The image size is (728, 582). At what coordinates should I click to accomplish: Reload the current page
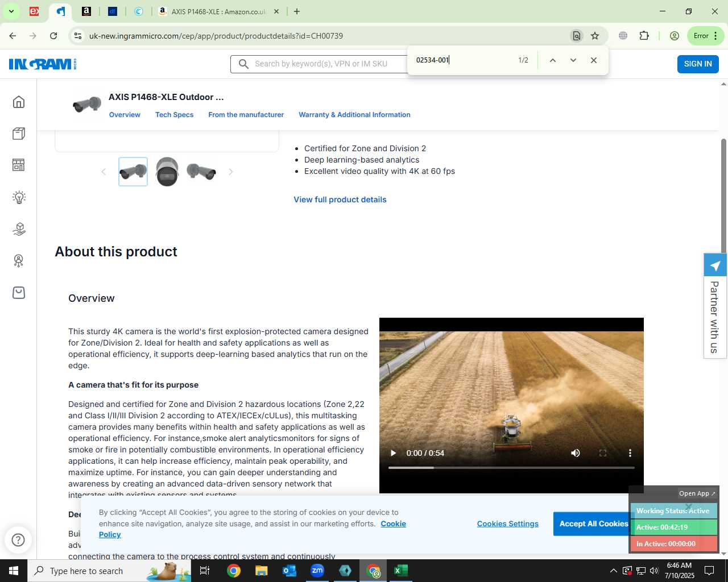click(x=53, y=36)
